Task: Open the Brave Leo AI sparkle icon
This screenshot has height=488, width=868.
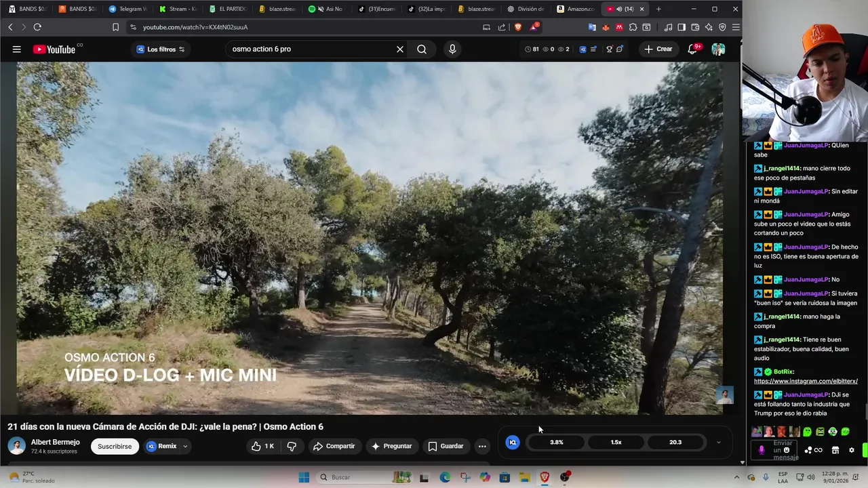Action: point(709,27)
